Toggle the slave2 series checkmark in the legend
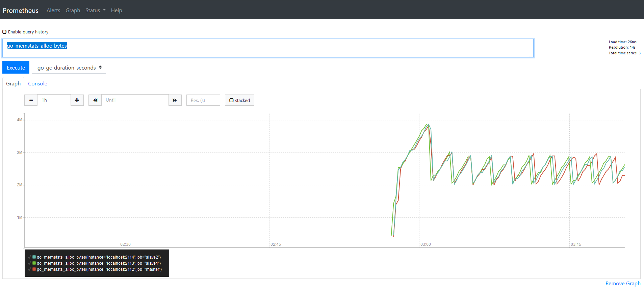This screenshot has width=644, height=290. (x=30, y=257)
